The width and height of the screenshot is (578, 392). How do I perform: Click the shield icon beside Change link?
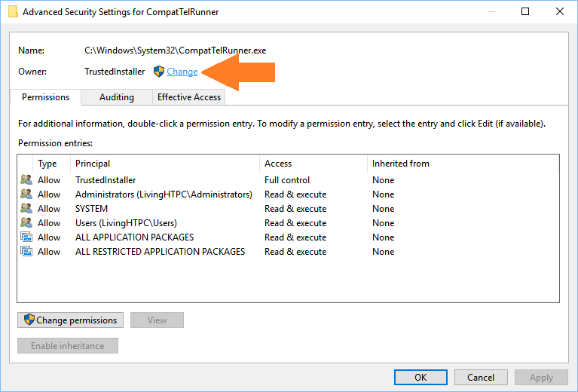click(x=159, y=71)
